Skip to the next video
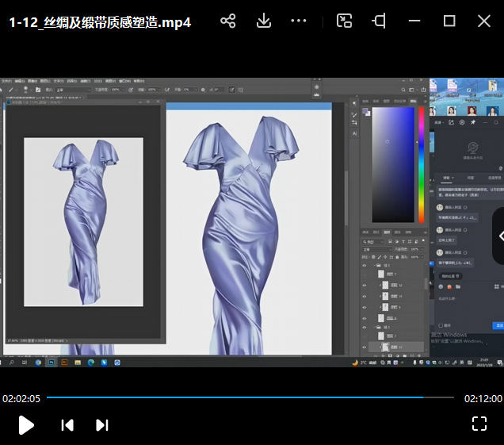 102,425
